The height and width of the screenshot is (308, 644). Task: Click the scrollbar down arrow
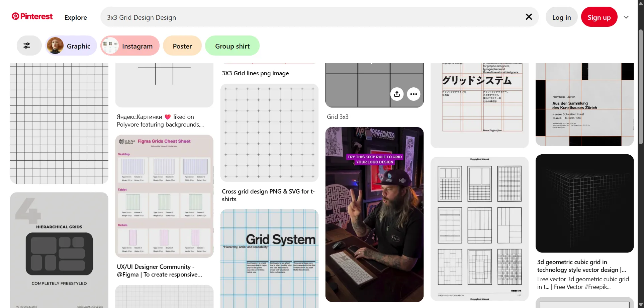641,305
